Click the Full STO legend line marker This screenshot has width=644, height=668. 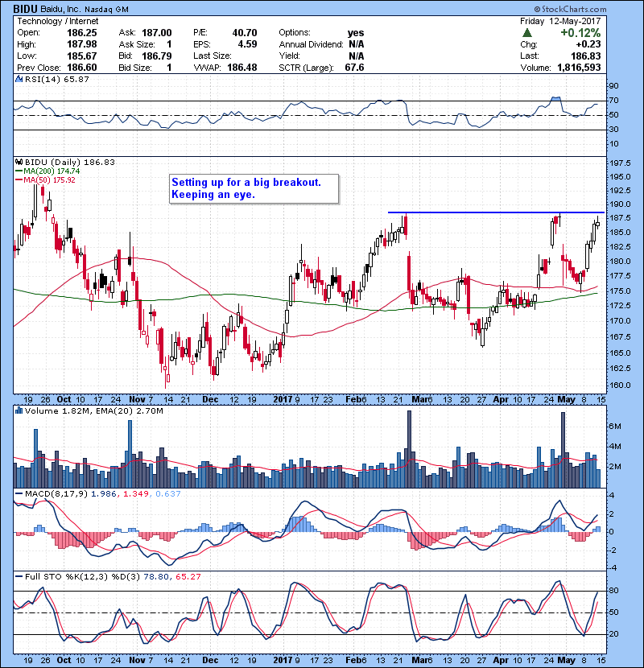click(x=19, y=577)
